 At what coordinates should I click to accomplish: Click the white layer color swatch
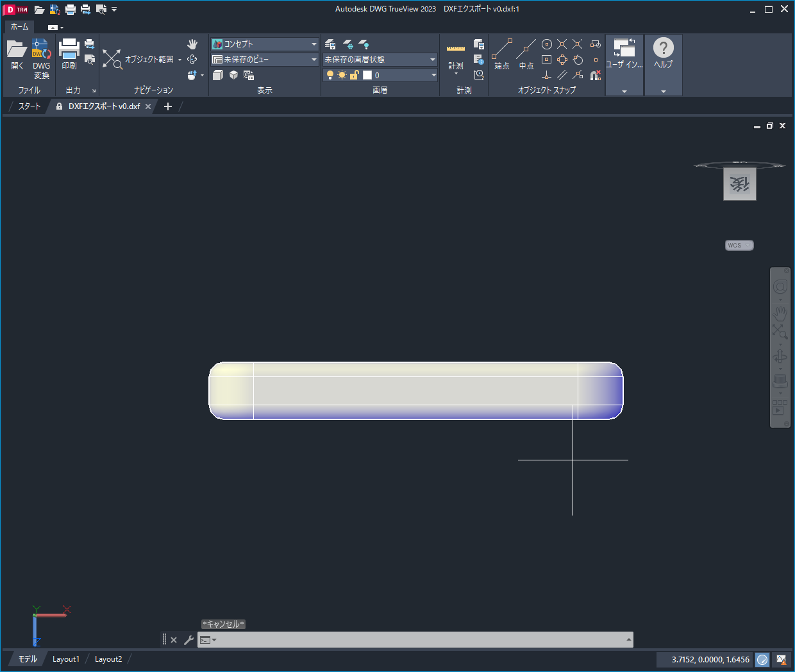click(367, 74)
